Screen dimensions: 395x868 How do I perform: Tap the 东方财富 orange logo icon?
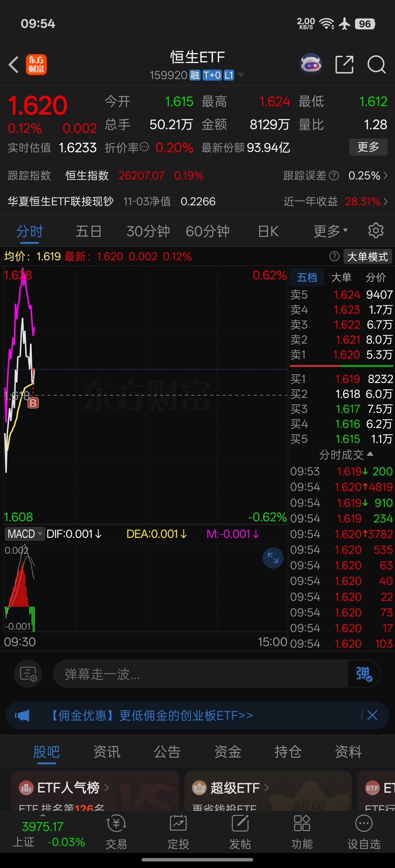pos(37,65)
